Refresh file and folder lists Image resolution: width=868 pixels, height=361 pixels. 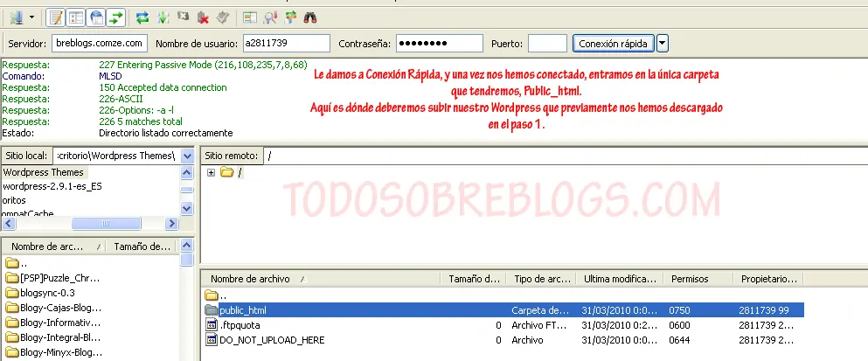(142, 17)
